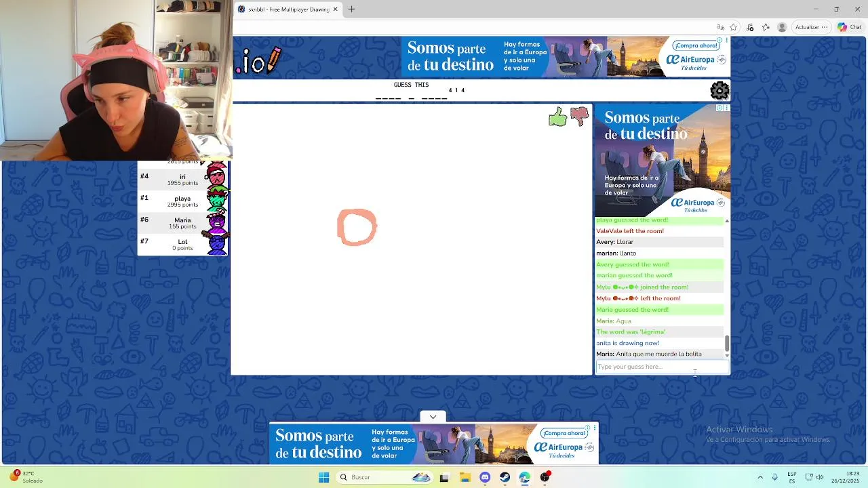Click playa's green avatar

[x=217, y=200]
